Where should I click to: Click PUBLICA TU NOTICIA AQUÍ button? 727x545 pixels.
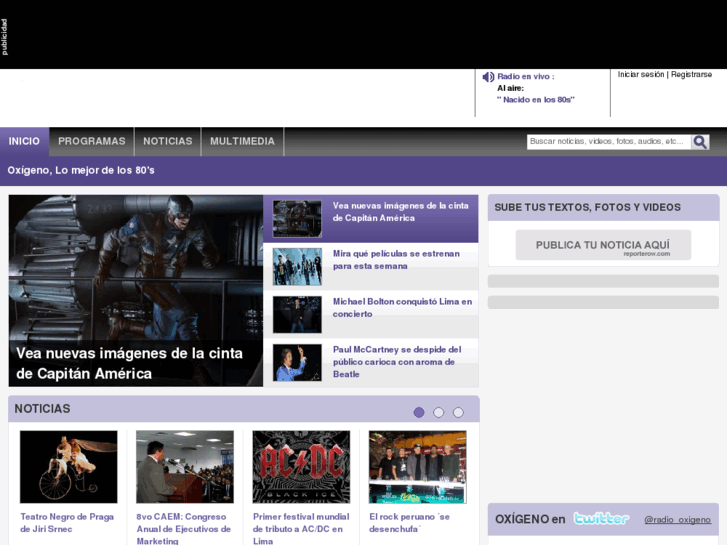coord(603,245)
